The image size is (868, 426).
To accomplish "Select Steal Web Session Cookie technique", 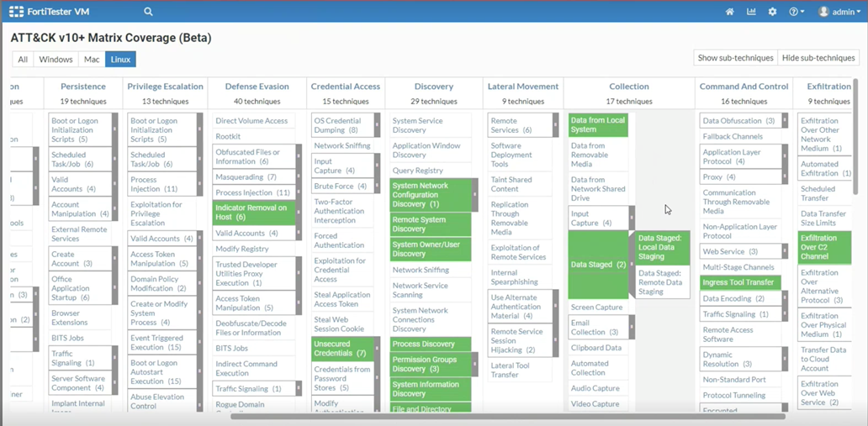I will click(x=341, y=323).
